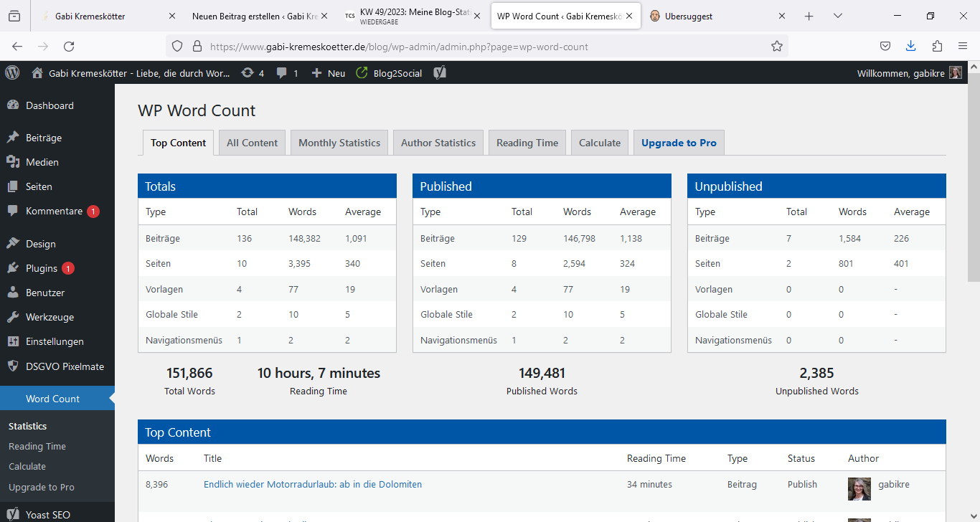Reload the page with the browser refresh icon
This screenshot has width=980, height=522.
coord(69,47)
